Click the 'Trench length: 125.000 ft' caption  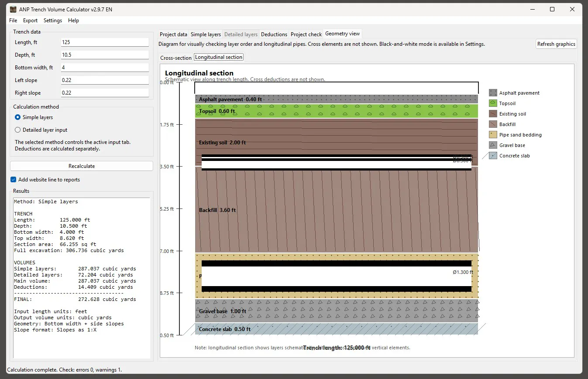point(337,348)
